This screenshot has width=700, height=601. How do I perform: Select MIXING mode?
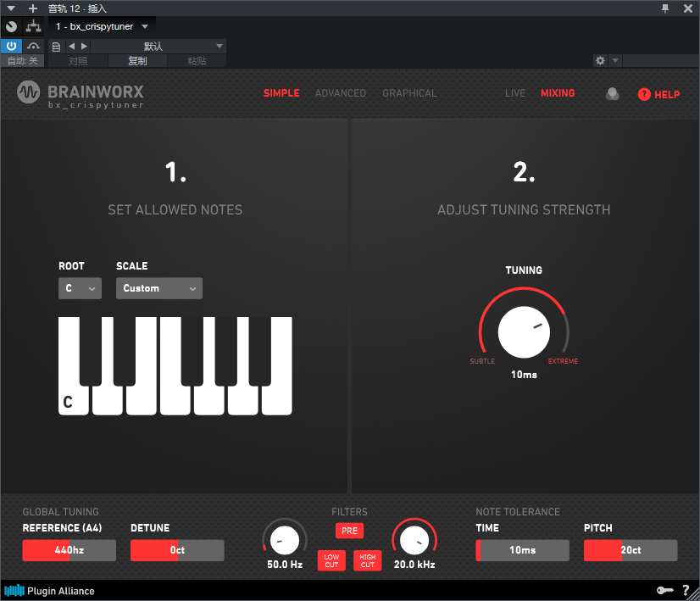pos(558,93)
